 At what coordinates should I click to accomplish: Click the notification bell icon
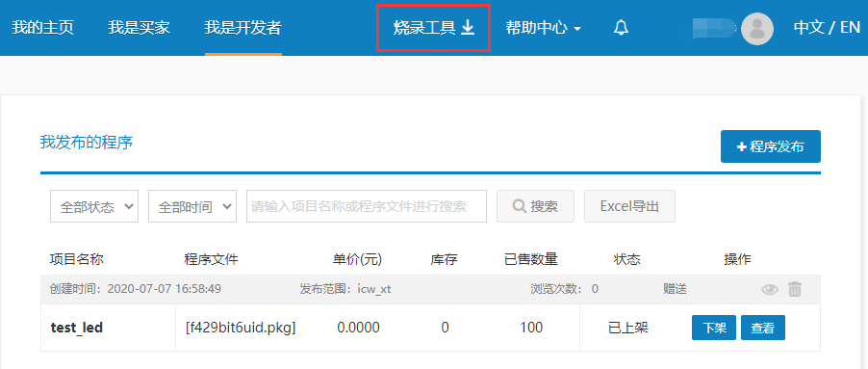pos(621,27)
